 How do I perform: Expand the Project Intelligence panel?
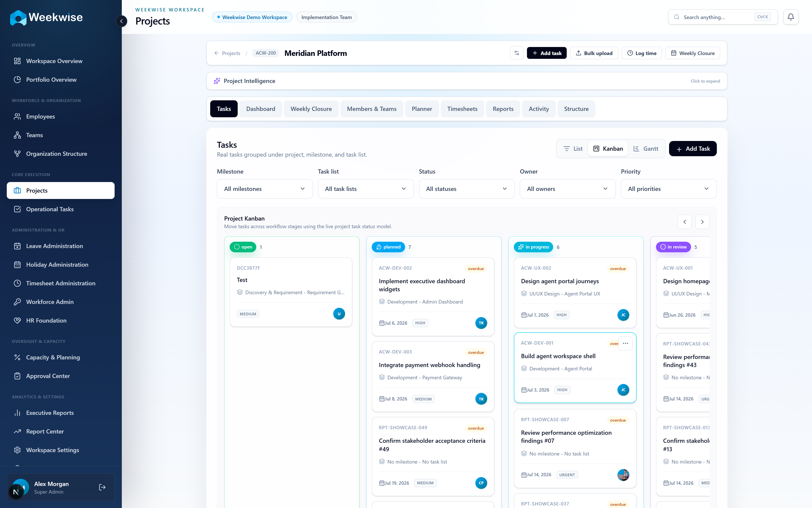click(467, 81)
